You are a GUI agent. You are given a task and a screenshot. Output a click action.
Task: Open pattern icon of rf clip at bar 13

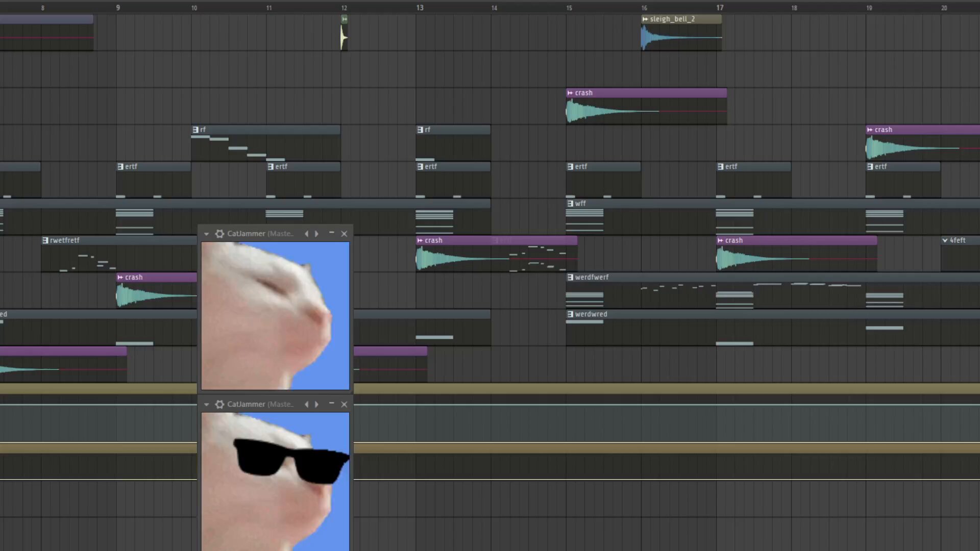coord(420,130)
